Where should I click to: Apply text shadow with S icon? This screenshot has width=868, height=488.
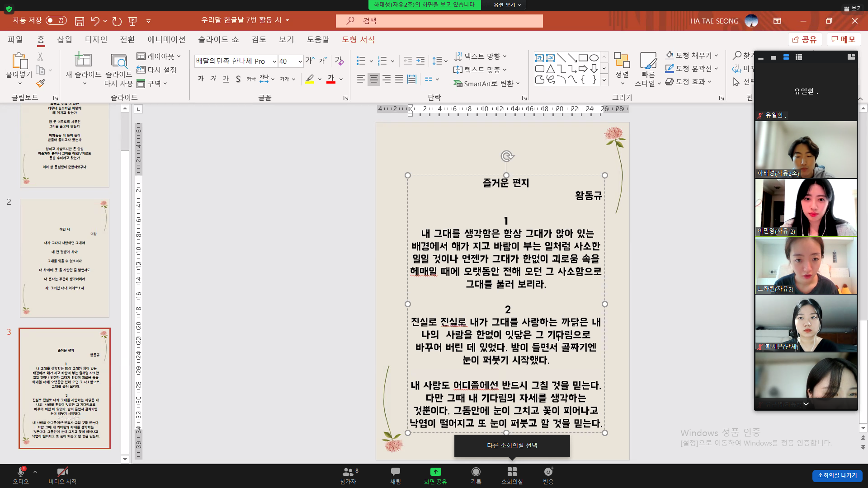[238, 79]
